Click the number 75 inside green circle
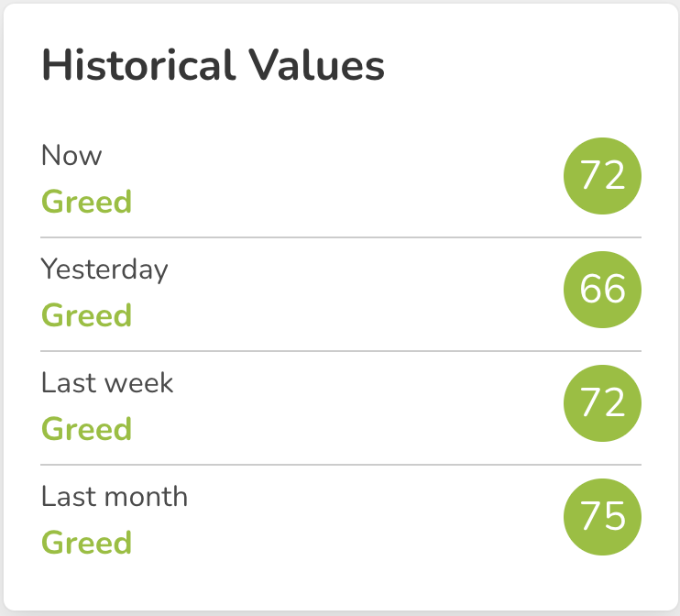Image resolution: width=680 pixels, height=616 pixels. 603,516
